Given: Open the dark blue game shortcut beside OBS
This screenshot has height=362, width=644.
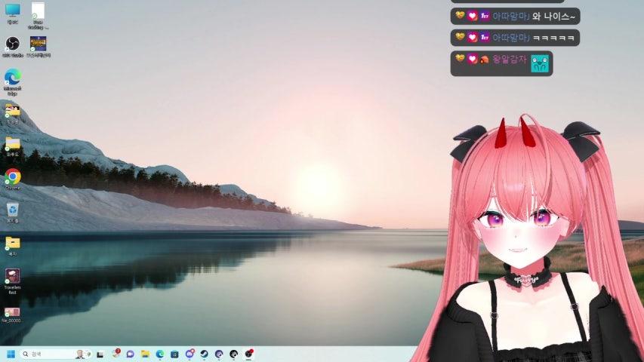Looking at the screenshot, I should coord(39,46).
